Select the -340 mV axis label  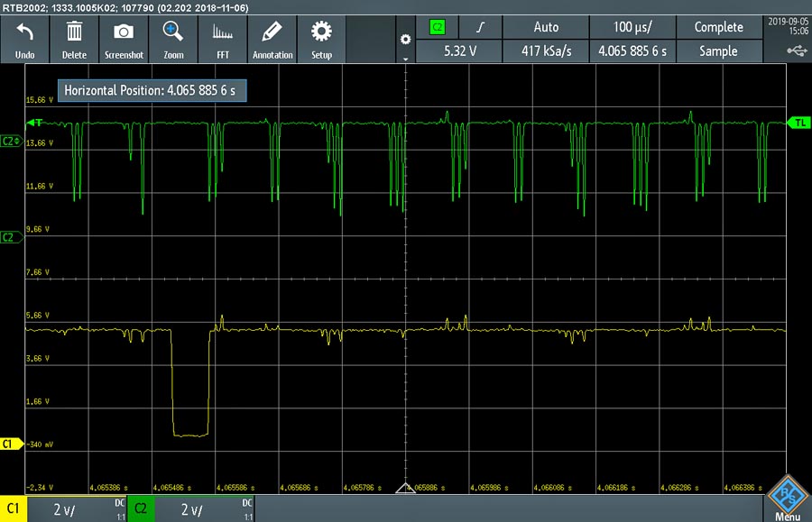tap(40, 444)
